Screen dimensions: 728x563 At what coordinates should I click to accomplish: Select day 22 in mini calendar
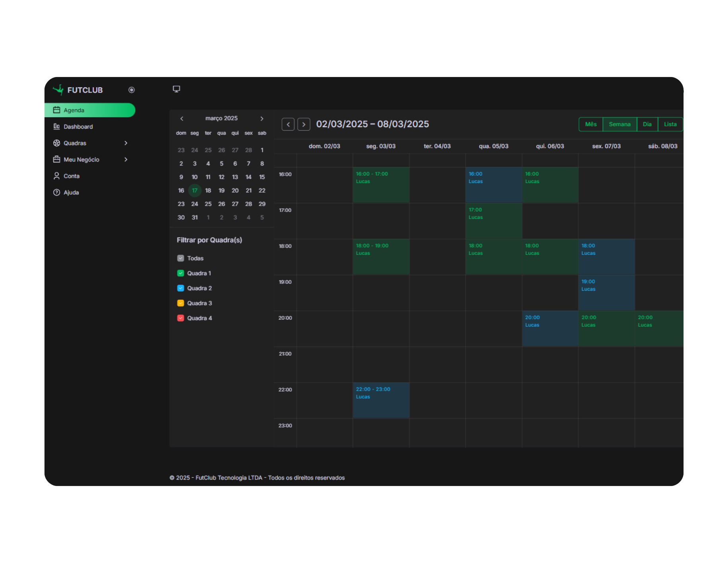262,191
